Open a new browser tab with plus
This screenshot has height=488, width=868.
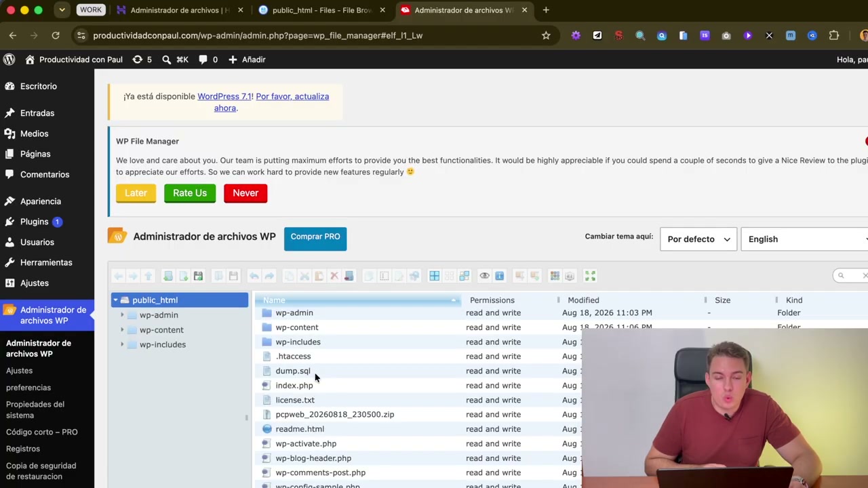[546, 10]
